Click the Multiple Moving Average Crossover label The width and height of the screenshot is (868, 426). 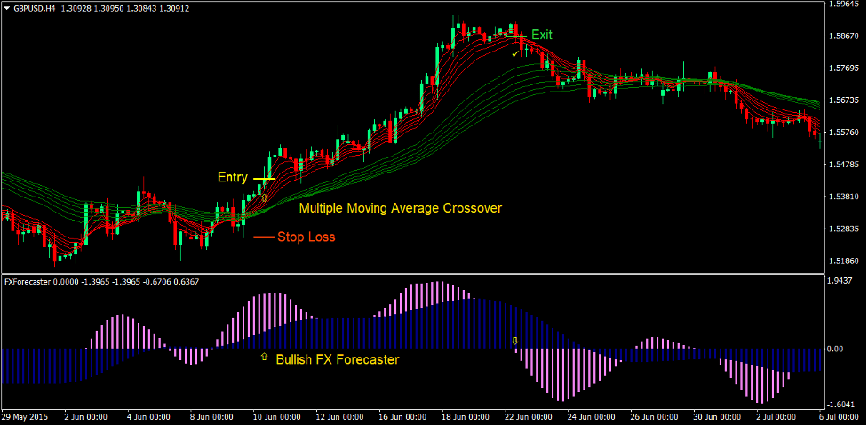[x=400, y=208]
